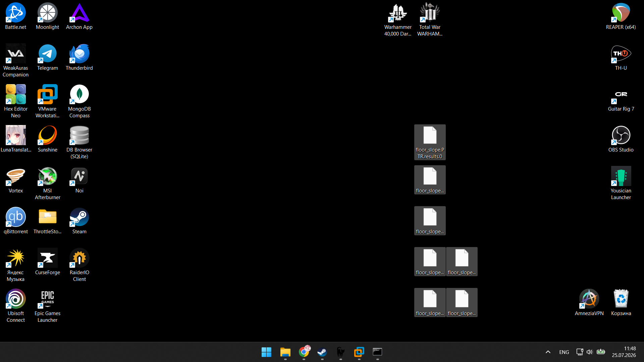Click the Steam icon on the taskbar
Image resolution: width=644 pixels, height=362 pixels.
coord(322,352)
